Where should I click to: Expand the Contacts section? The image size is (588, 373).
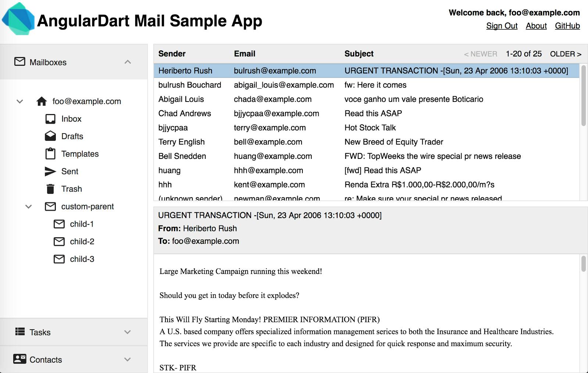click(128, 359)
